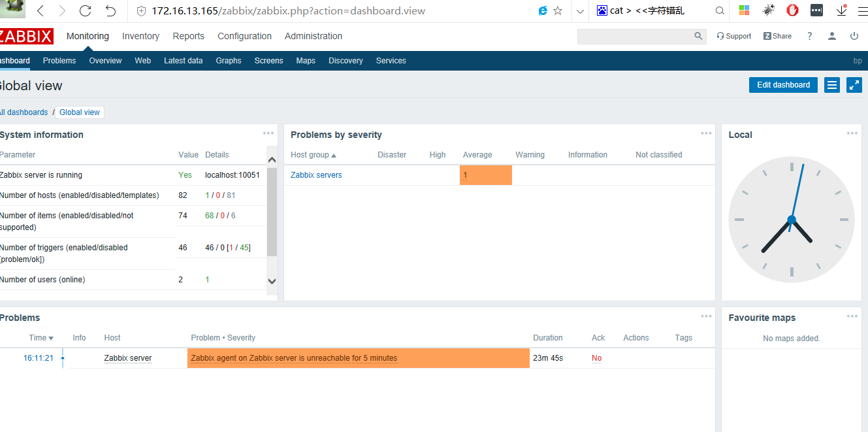The width and height of the screenshot is (868, 432).
Task: Click the Zabbix search magnifier icon
Action: click(x=699, y=37)
